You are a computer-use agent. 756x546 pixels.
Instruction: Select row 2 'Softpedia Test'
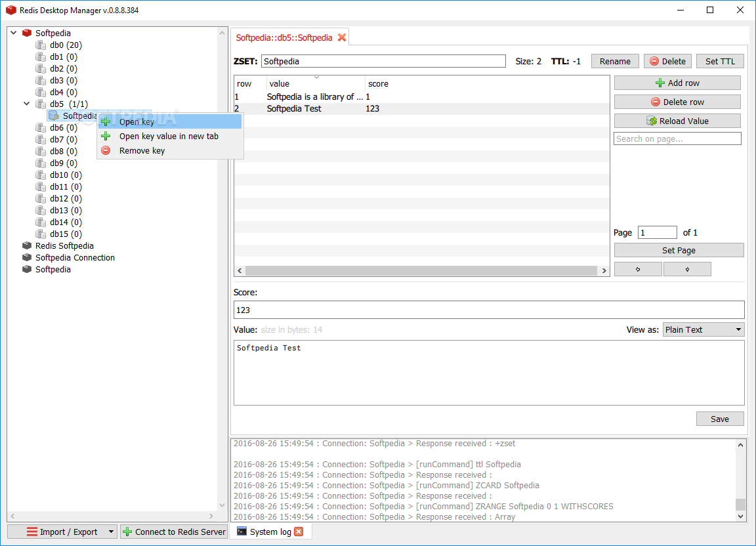pos(421,108)
